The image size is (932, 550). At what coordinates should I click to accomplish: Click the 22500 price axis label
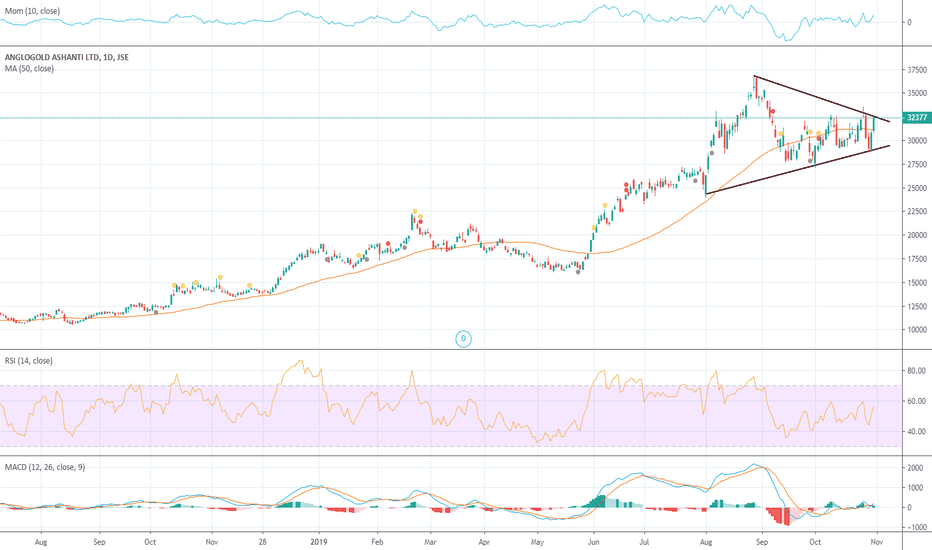click(x=917, y=212)
